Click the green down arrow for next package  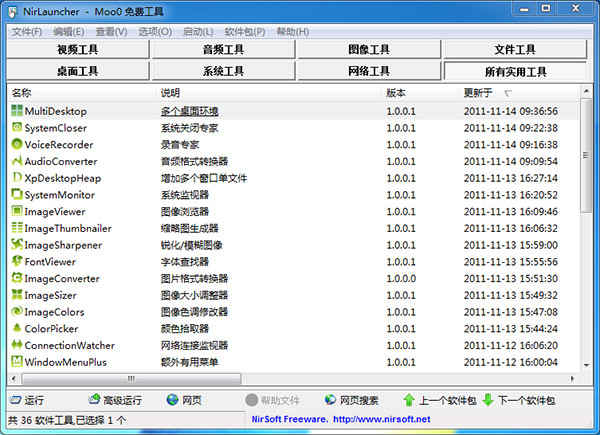[x=488, y=400]
